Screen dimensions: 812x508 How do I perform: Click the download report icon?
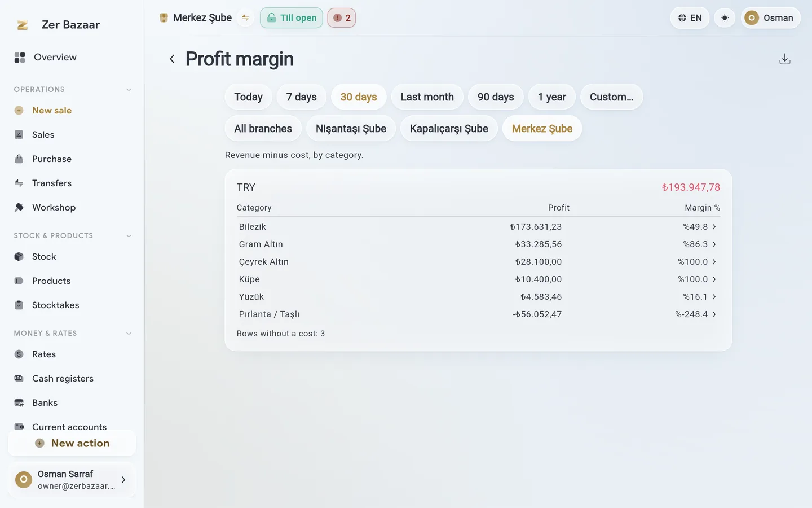tap(785, 59)
